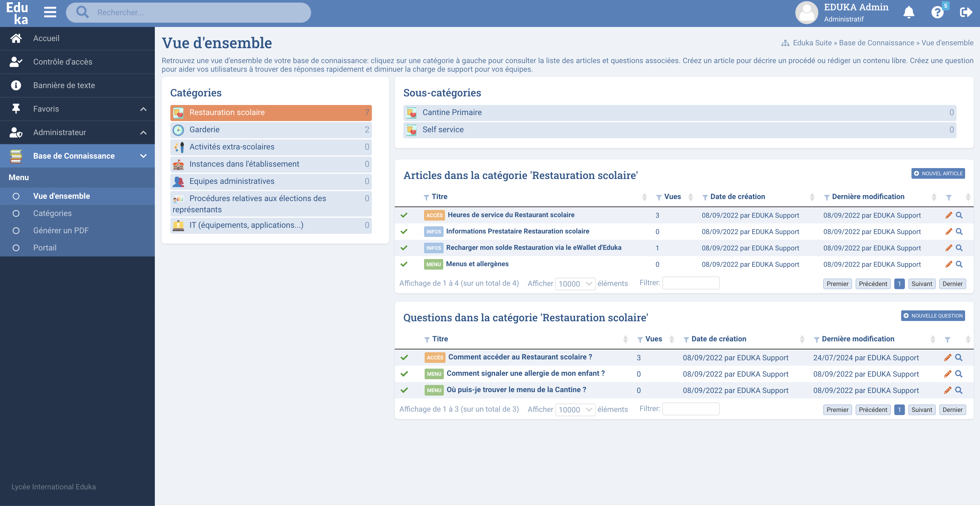Open Accueil in the sidebar
This screenshot has height=506, width=980.
(77, 38)
